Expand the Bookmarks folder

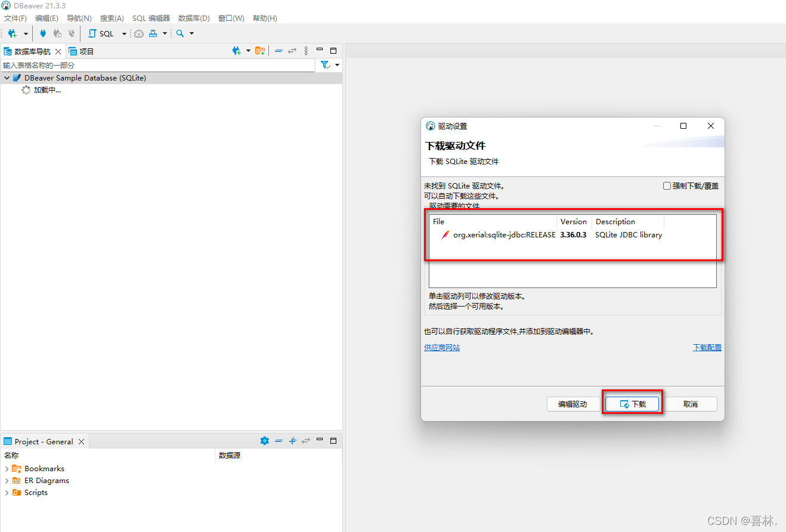coord(7,469)
